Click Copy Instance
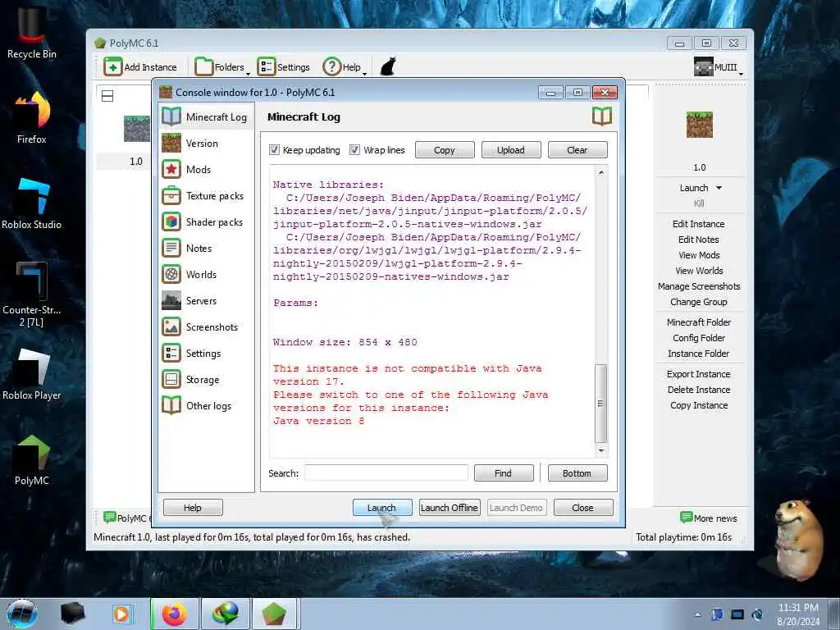 699,405
